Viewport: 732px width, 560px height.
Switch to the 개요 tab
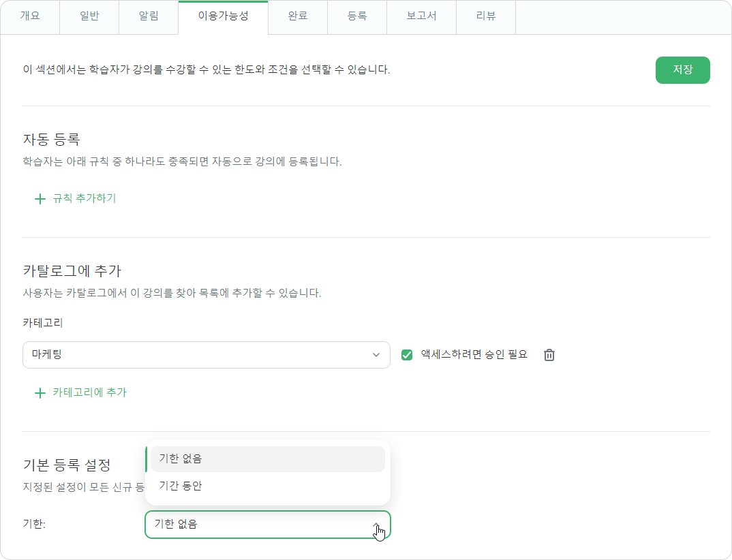pyautogui.click(x=30, y=17)
